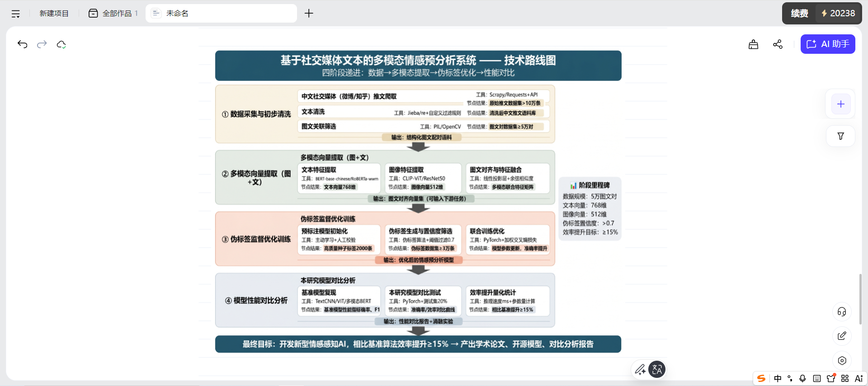868x386 pixels.
Task: Click the '② 多模态向量提取' stage label
Action: tap(256, 178)
